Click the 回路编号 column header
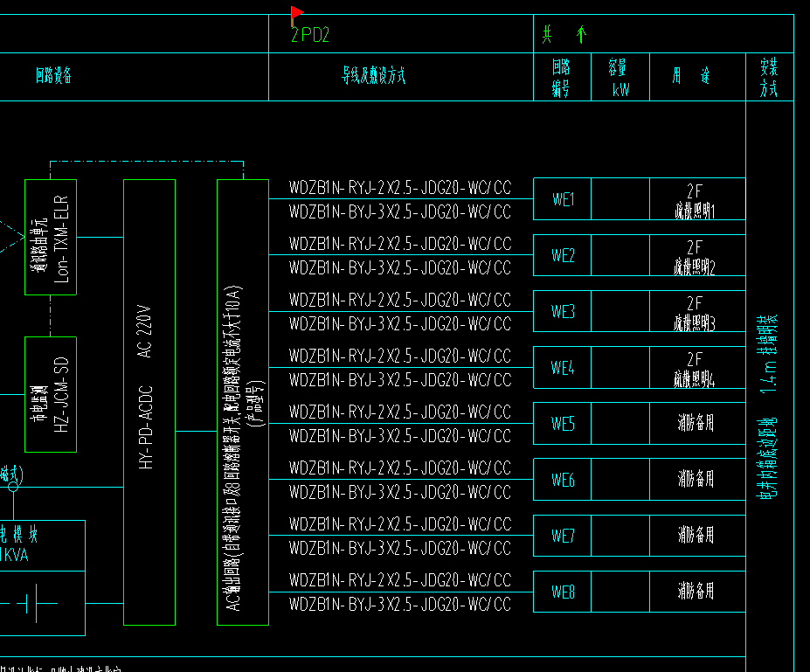This screenshot has width=810, height=672. (561, 78)
